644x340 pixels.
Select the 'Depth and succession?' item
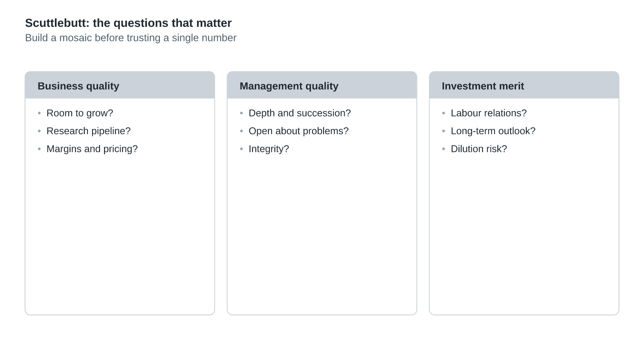pyautogui.click(x=300, y=113)
